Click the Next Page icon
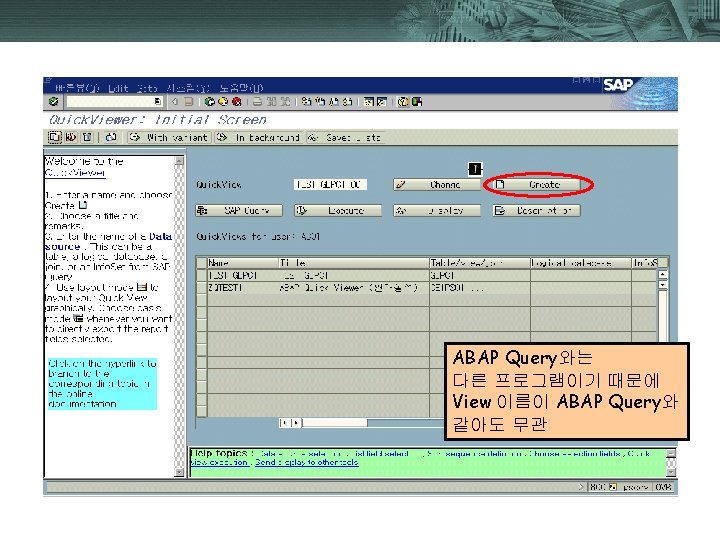This screenshot has width=720, height=540. tap(334, 101)
